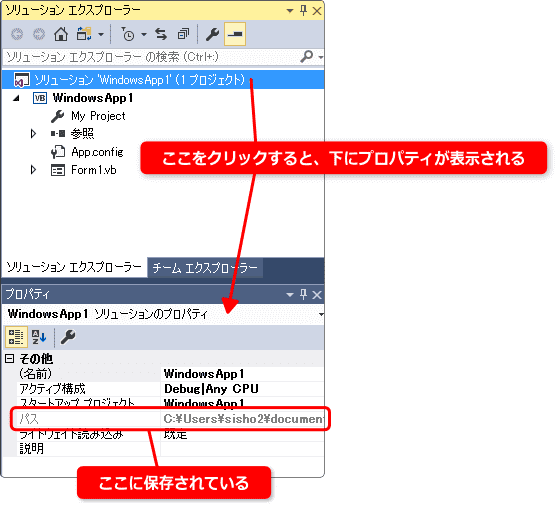
Task: Select the パス property row label
Action: click(x=29, y=419)
